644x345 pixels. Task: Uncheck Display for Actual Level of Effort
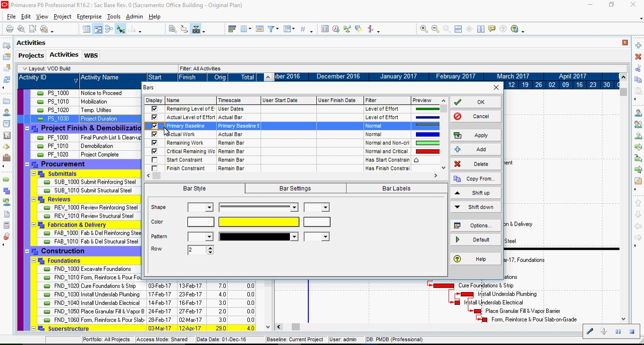[154, 118]
